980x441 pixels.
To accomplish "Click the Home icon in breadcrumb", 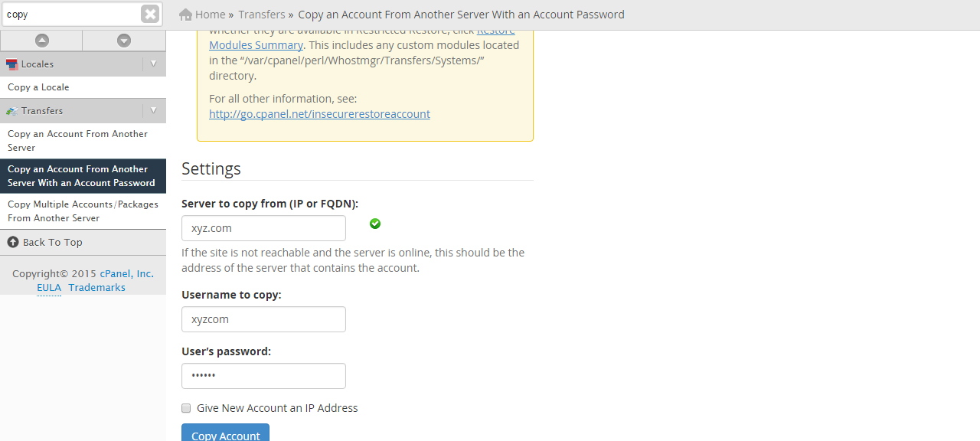I will [185, 15].
